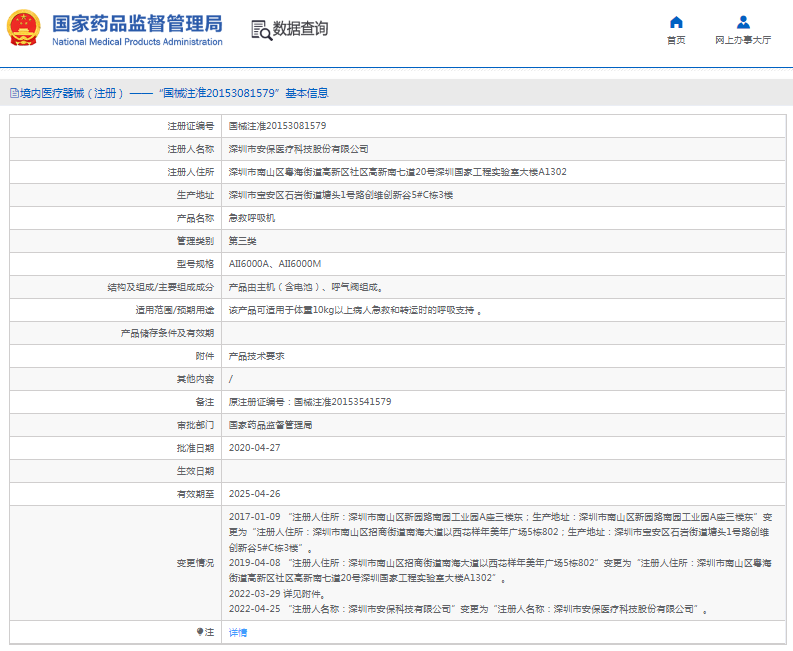Image resolution: width=793 pixels, height=651 pixels.
Task: Click the national emblem logo
Action: [x=23, y=28]
